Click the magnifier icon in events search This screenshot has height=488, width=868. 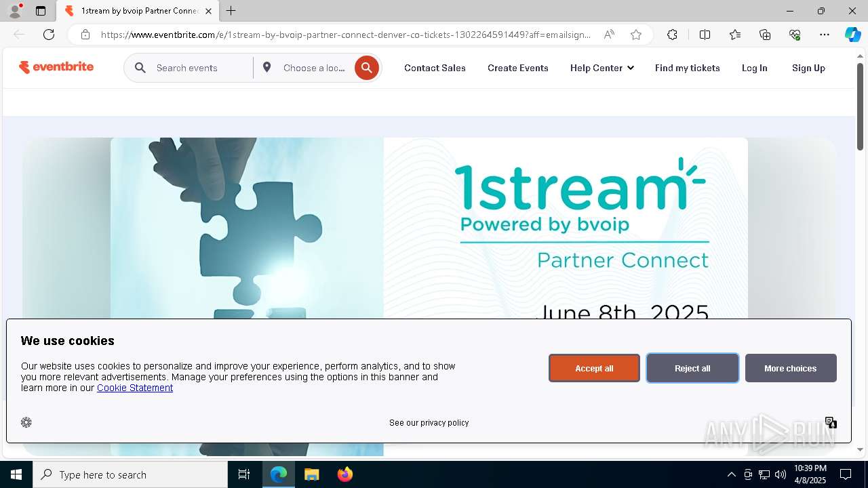(140, 68)
